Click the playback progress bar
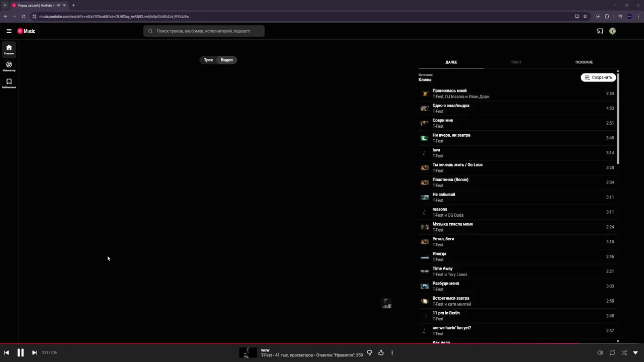 pos(322,344)
